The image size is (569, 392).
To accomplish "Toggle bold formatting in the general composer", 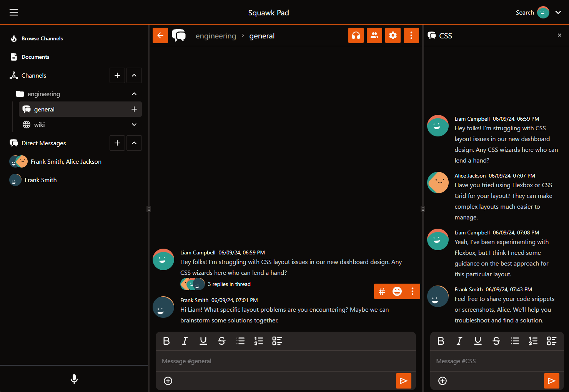I will click(x=166, y=341).
